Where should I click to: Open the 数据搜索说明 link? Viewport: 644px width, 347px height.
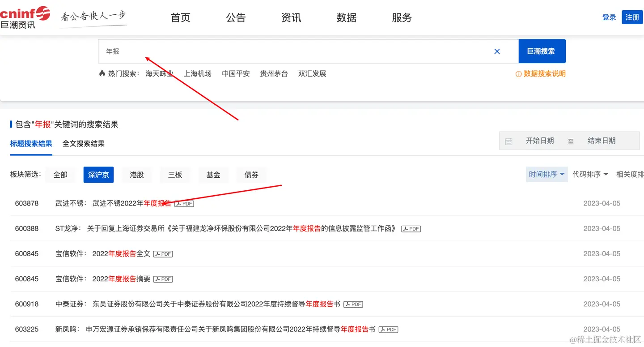(544, 73)
